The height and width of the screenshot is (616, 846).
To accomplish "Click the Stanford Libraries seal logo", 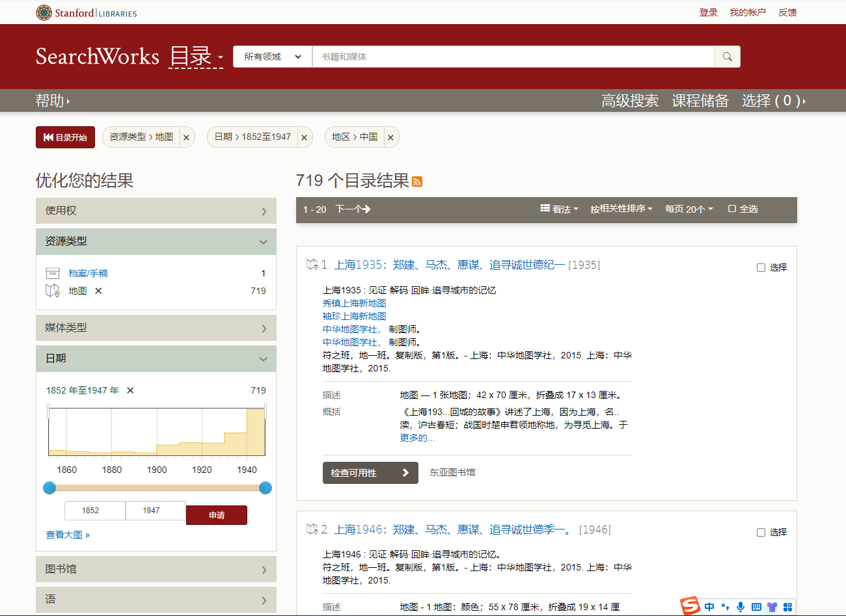I will point(44,12).
